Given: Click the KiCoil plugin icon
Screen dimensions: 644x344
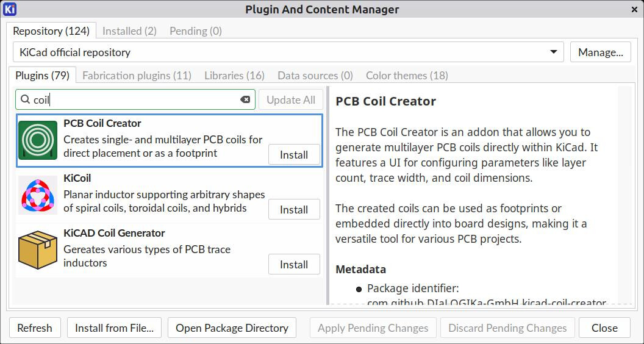Looking at the screenshot, I should 38,195.
